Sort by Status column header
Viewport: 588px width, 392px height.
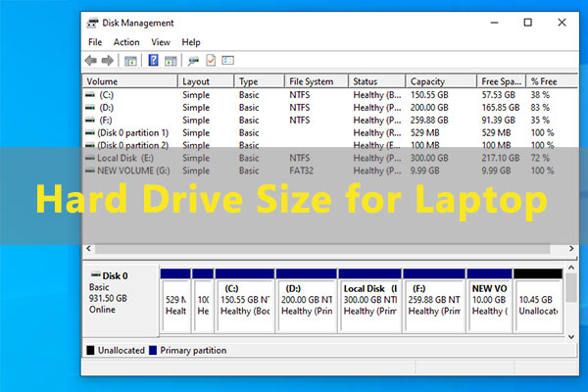tap(377, 81)
